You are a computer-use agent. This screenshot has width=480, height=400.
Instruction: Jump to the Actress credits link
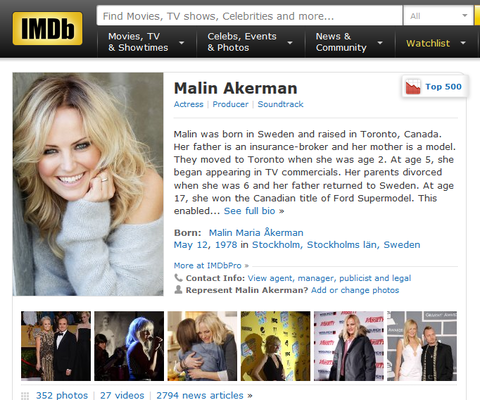[188, 104]
